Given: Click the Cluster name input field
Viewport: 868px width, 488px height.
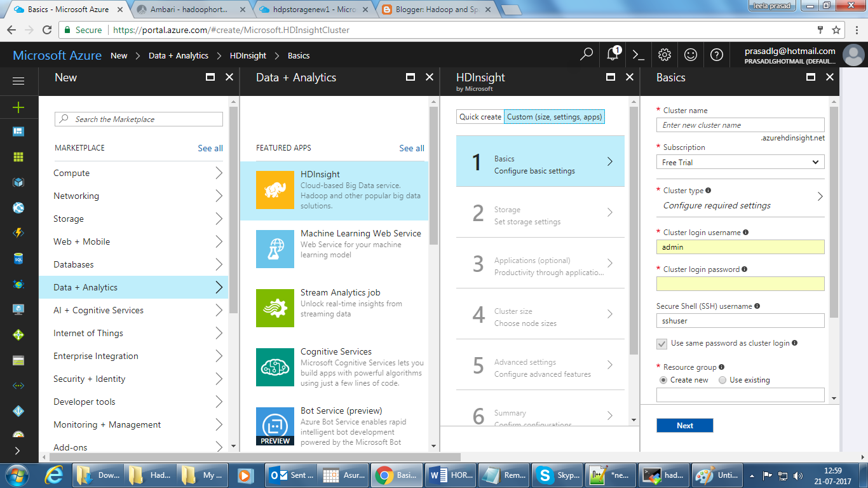Looking at the screenshot, I should click(740, 125).
